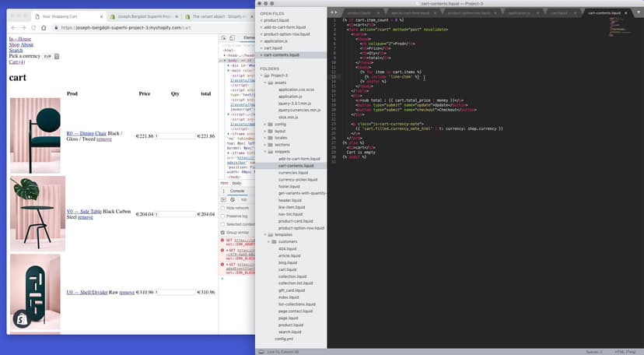644x355 pixels.
Task: Switch to The variant object Shopify tab
Action: click(x=219, y=16)
